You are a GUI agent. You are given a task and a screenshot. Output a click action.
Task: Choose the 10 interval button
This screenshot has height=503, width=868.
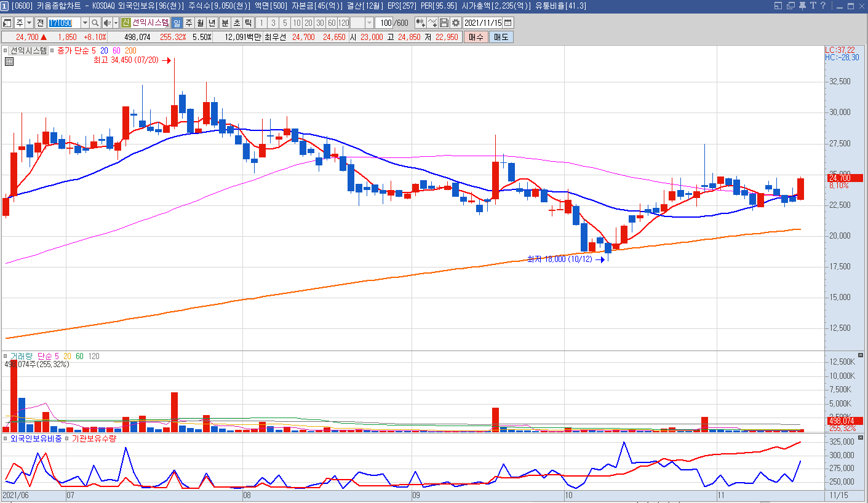[297, 23]
